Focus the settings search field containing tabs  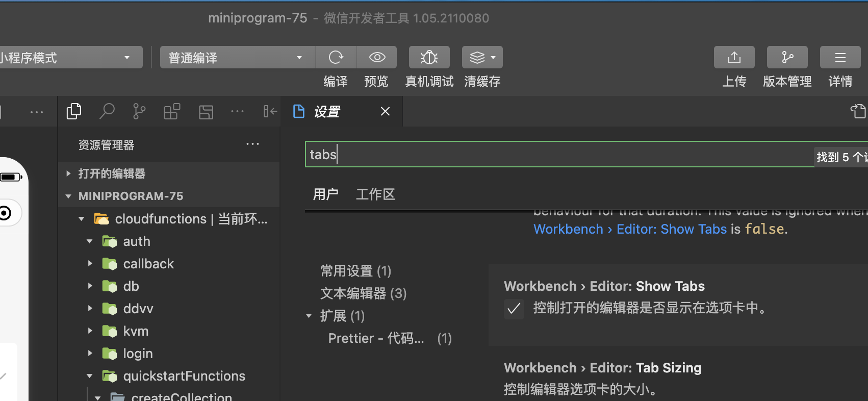586,154
